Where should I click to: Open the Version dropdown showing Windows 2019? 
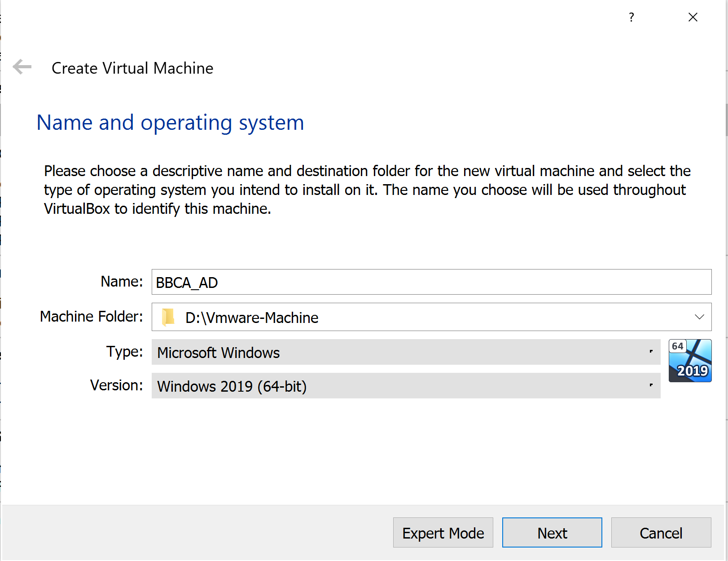tap(406, 386)
